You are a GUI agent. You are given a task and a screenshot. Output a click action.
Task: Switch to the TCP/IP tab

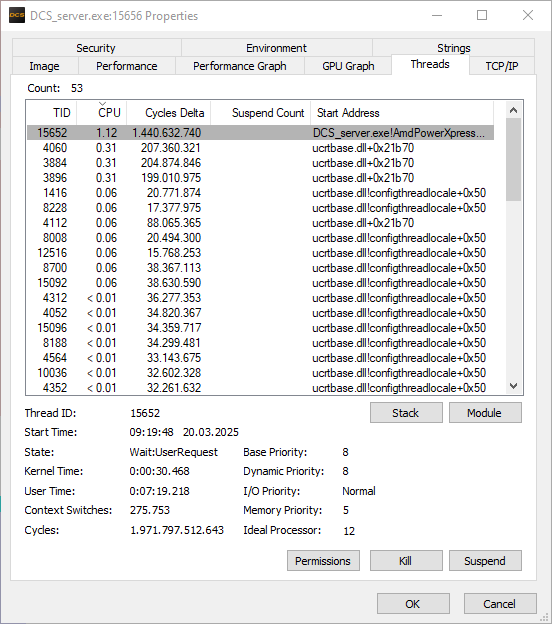tap(502, 66)
